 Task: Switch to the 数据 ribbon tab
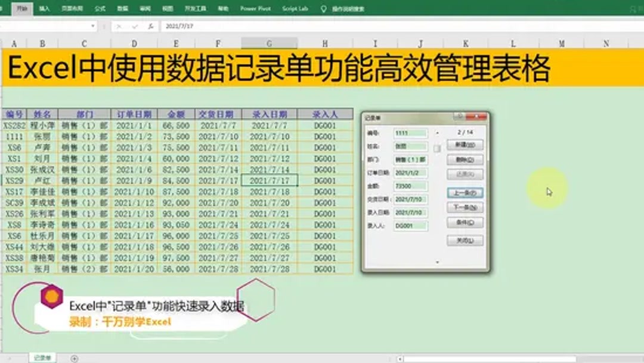tap(122, 8)
